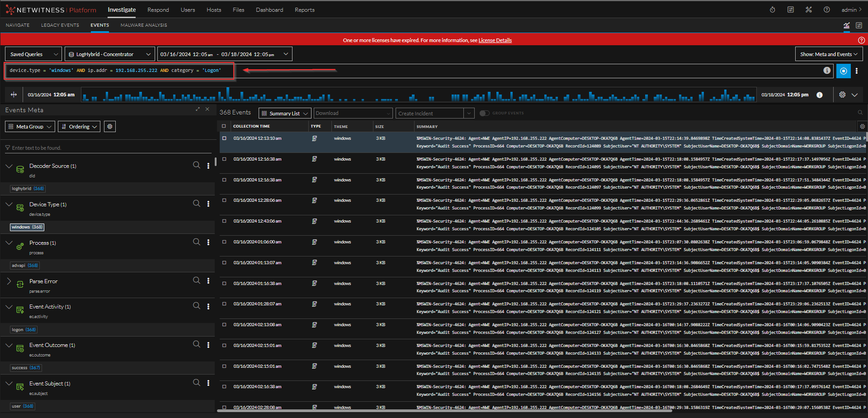
Task: Click the meta filter text input field
Action: pos(109,148)
